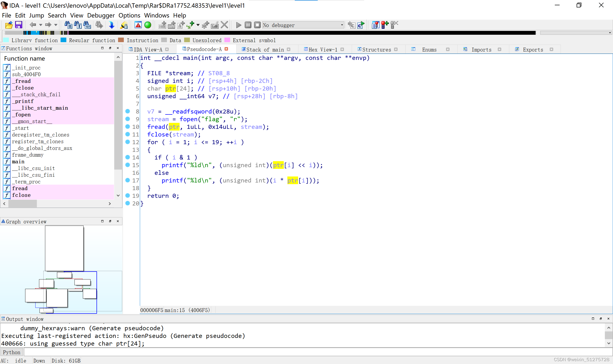Click the Save database icon

tap(19, 25)
